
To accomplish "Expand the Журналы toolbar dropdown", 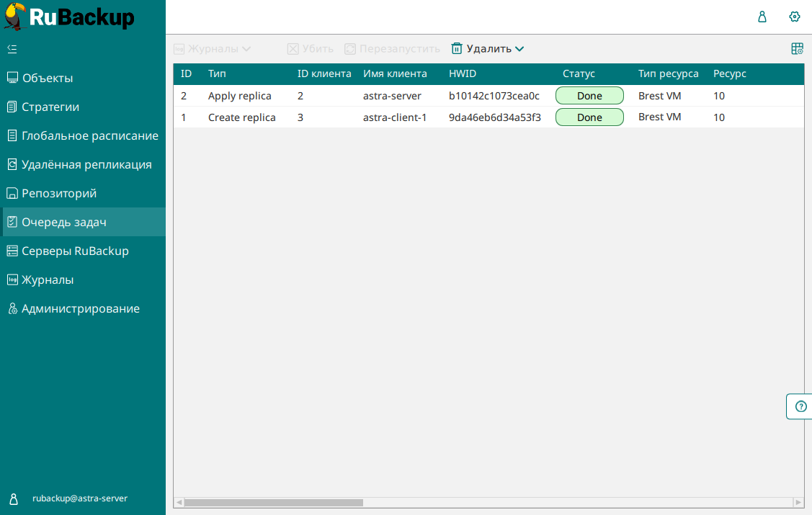I will point(246,49).
